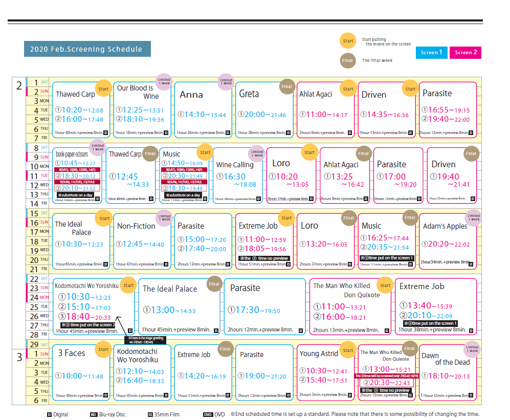The height and width of the screenshot is (420, 510).
Task: Click the 2020 Feb.Screening Schedule title banner
Action: pyautogui.click(x=87, y=49)
